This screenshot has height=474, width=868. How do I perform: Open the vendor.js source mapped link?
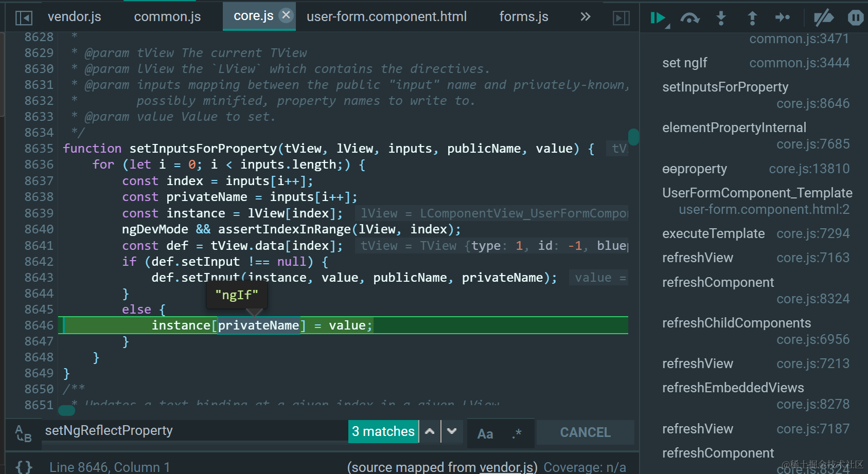505,467
